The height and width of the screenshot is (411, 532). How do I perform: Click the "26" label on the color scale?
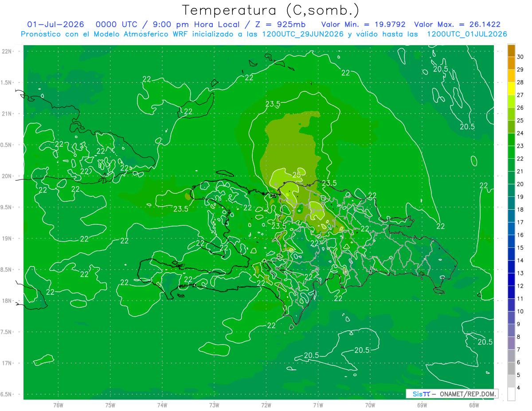click(520, 108)
